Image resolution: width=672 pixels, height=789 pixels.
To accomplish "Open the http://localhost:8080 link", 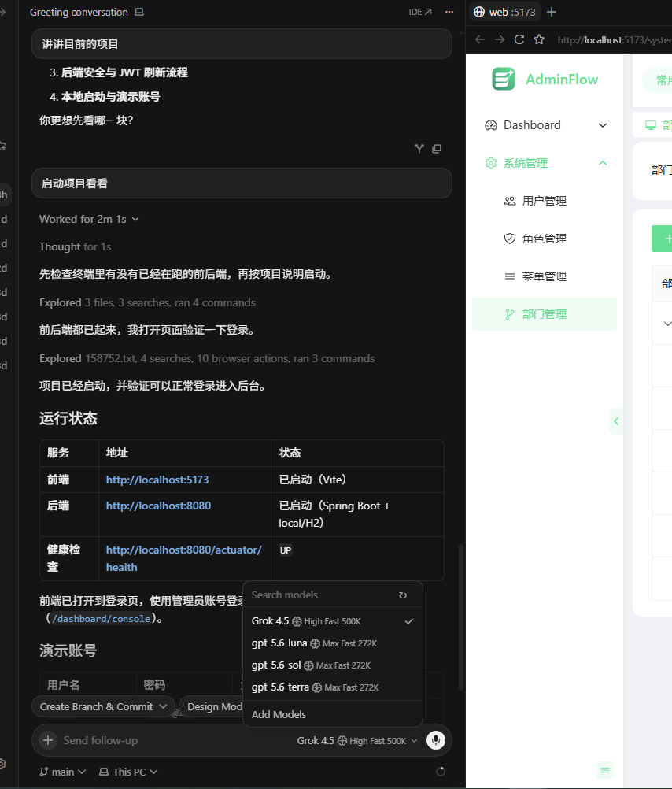I will click(158, 506).
